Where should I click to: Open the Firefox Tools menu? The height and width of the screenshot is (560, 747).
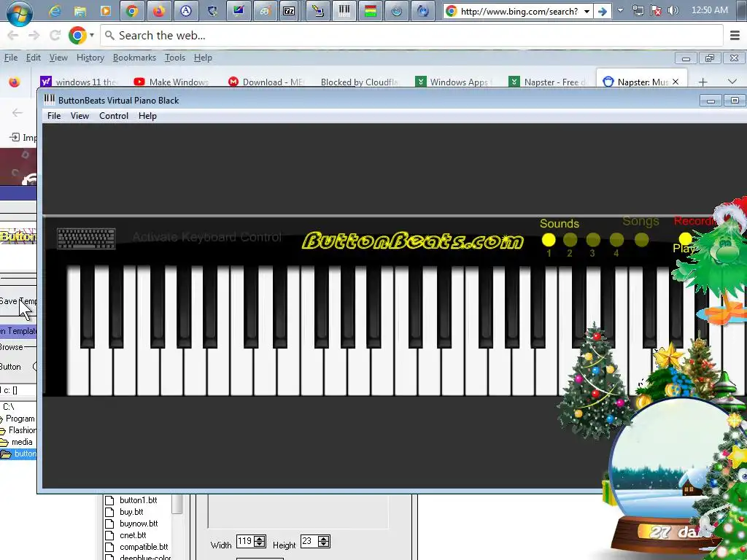[x=175, y=58]
